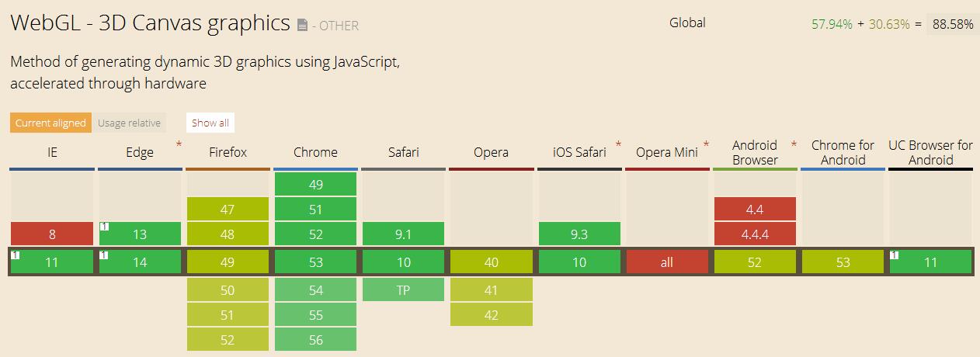Click the 88.58% total usage box
980x357 pixels.
point(953,24)
